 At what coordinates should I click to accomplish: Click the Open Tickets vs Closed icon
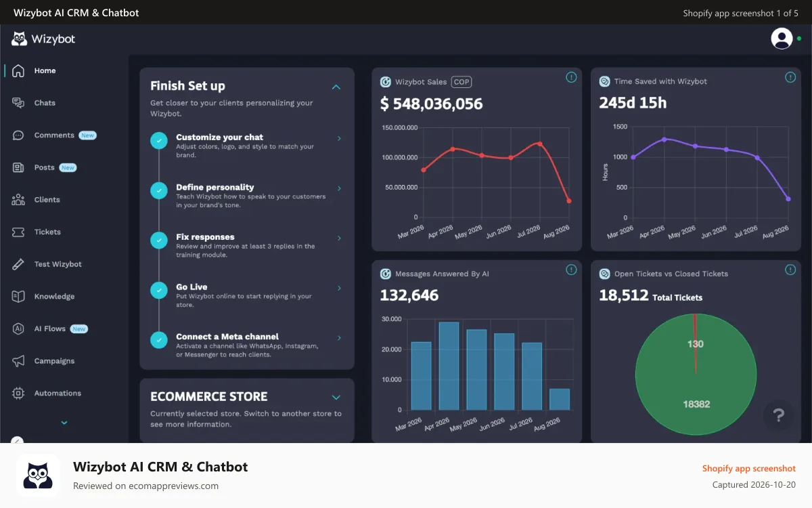click(x=605, y=274)
